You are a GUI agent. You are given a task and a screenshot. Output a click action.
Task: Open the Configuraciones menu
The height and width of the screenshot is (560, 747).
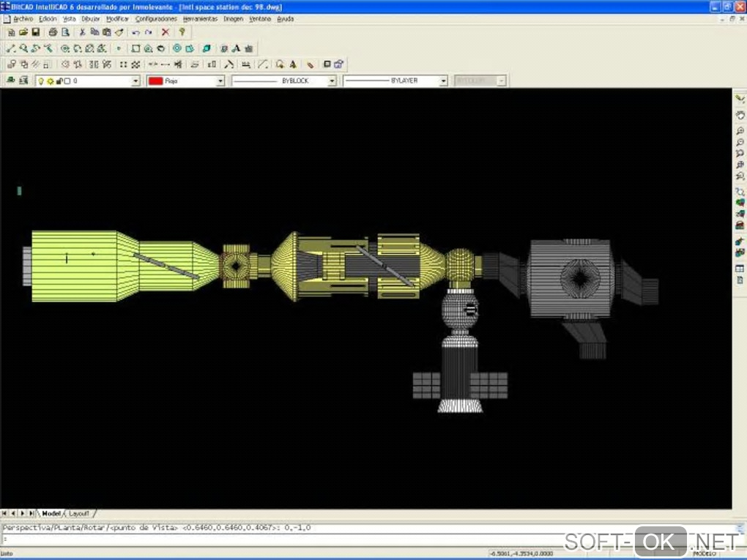click(156, 19)
